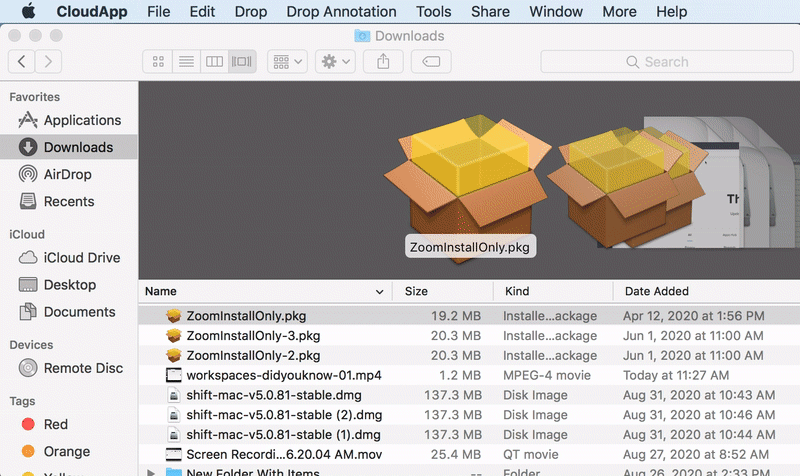Image resolution: width=800 pixels, height=476 pixels.
Task: Open the gear action menu
Action: tap(335, 62)
